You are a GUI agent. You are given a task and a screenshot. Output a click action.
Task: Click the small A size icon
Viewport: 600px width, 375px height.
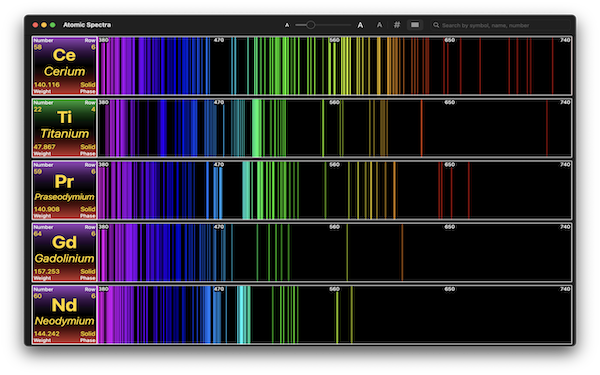click(x=287, y=25)
